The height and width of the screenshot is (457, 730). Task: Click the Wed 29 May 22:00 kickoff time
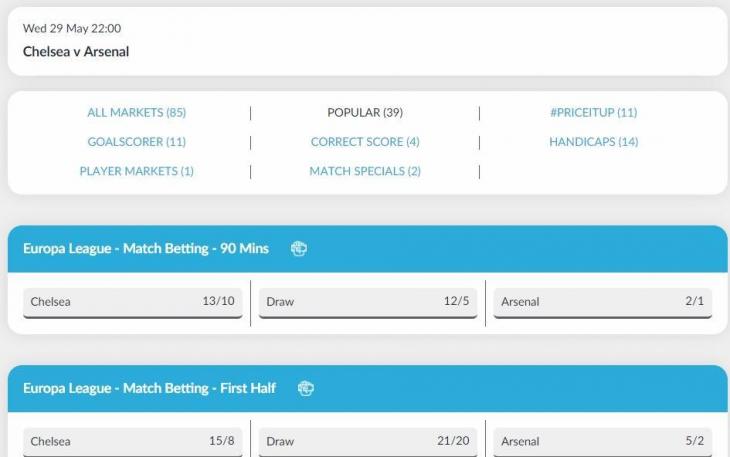[x=72, y=29]
